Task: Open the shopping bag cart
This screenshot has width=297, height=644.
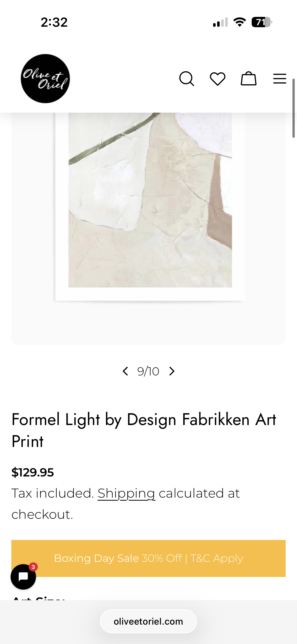Action: [x=249, y=79]
